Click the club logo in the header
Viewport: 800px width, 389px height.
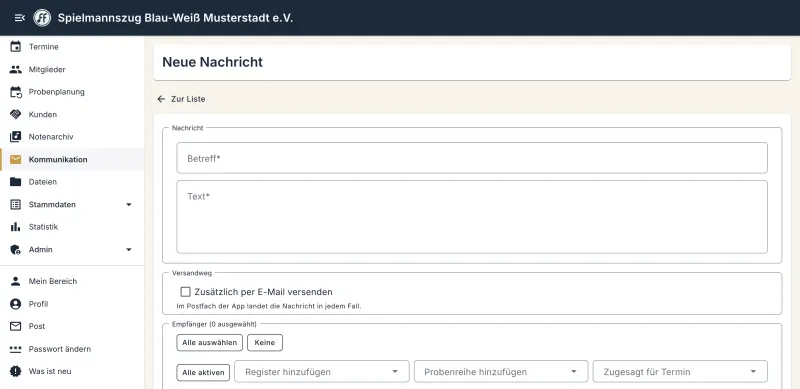click(42, 18)
